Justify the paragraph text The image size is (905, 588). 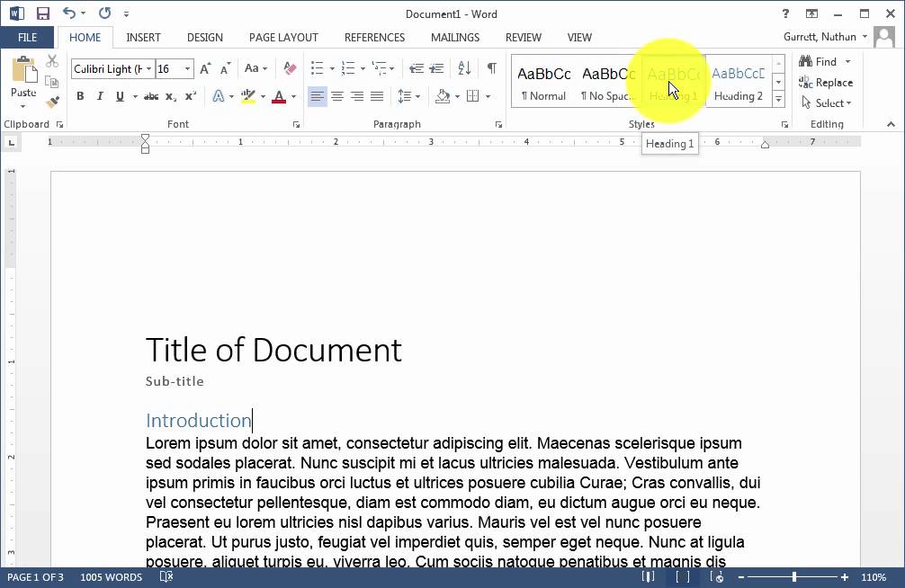pos(377,96)
